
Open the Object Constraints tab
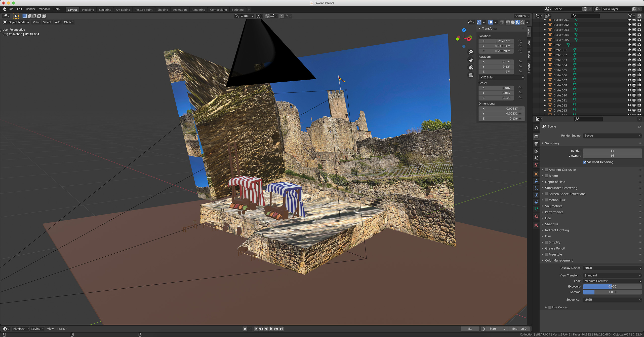click(x=536, y=202)
